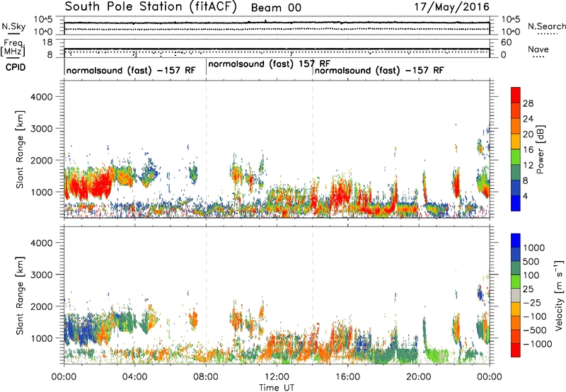This screenshot has height=392, width=566.
Task: Click the 60 tick label beside Nave axis
Action: coord(506,42)
